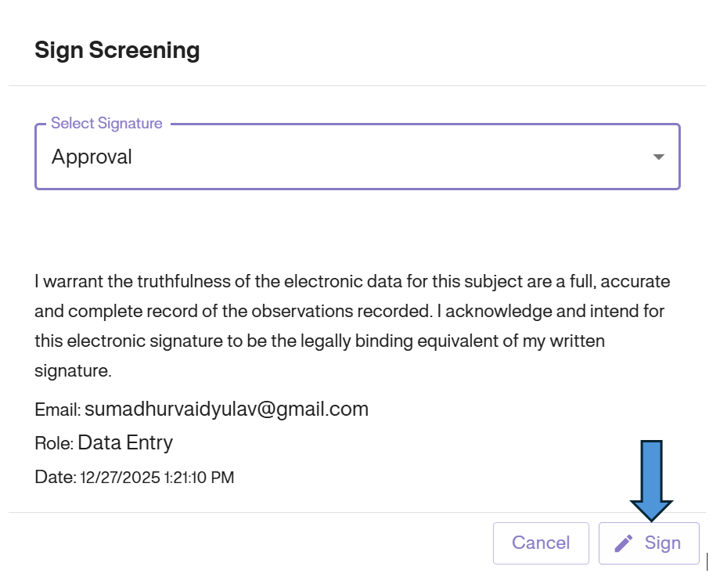Click the signature date timestamp

(x=157, y=477)
